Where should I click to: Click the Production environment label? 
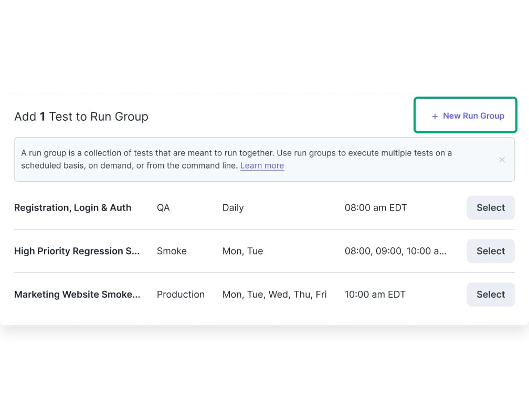click(x=181, y=295)
